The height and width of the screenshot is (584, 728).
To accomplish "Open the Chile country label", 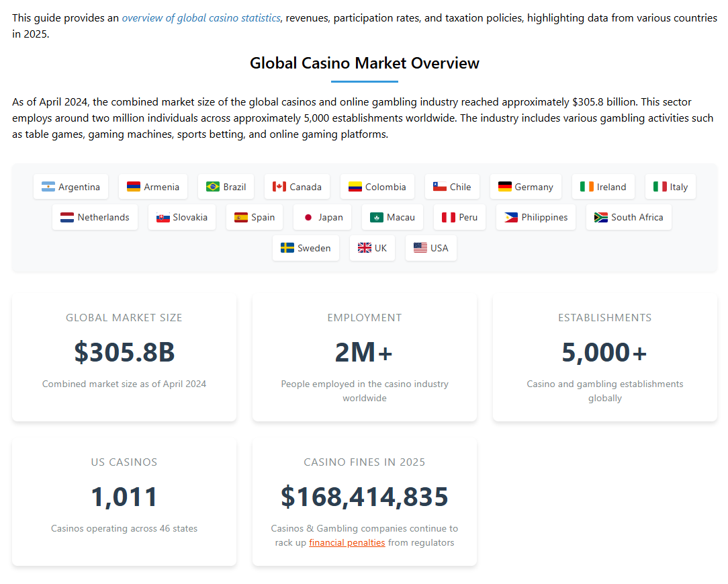I will point(460,187).
